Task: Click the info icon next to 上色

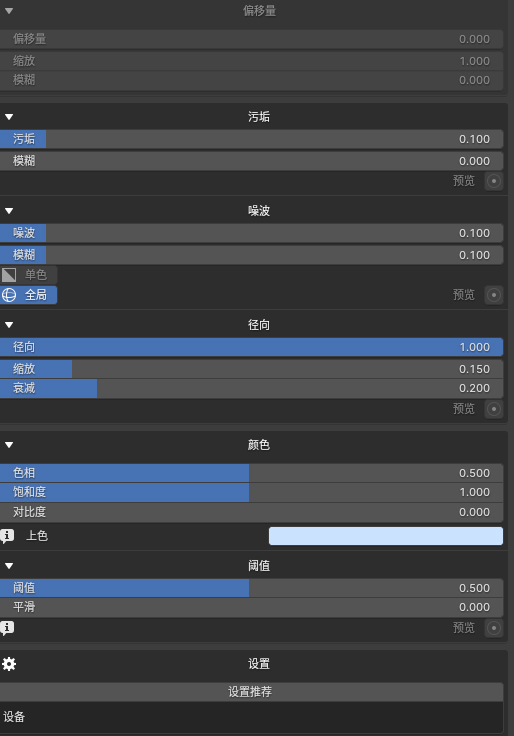Action: click(7, 536)
